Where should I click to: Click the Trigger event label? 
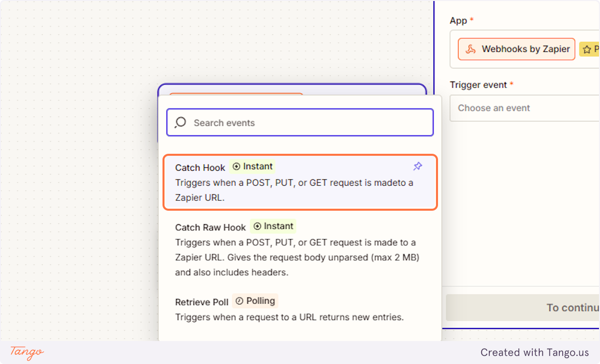click(x=478, y=85)
